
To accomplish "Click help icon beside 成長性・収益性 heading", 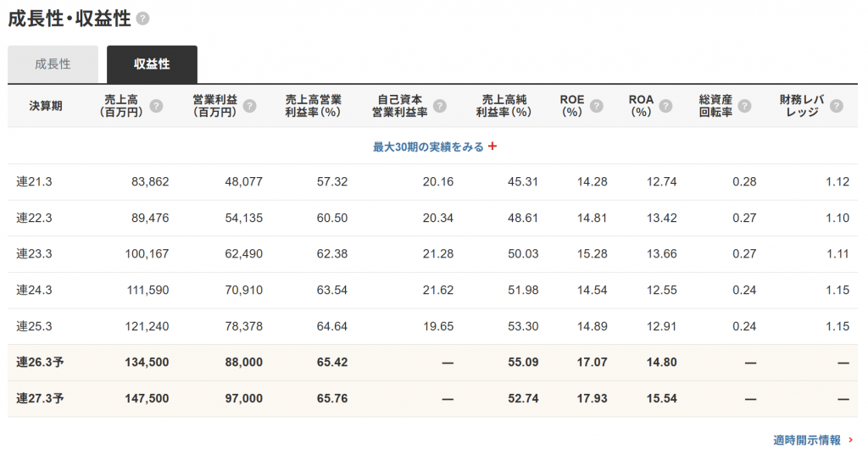I will (143, 19).
